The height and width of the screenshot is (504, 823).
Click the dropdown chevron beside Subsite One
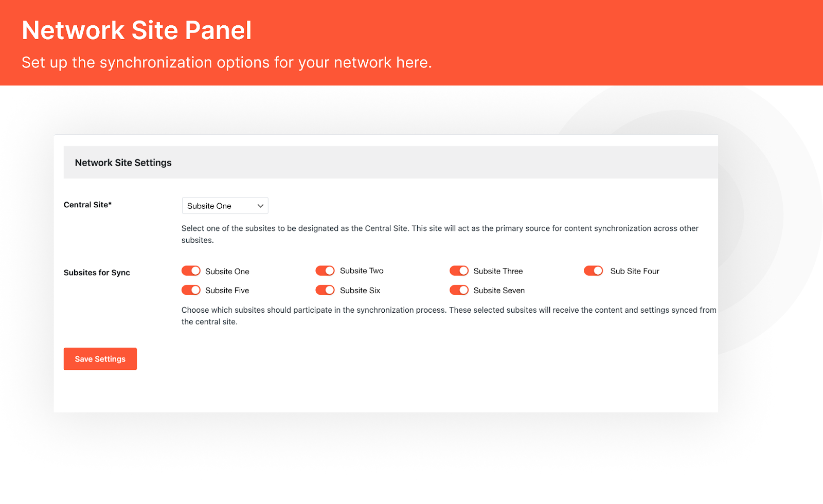click(x=260, y=205)
